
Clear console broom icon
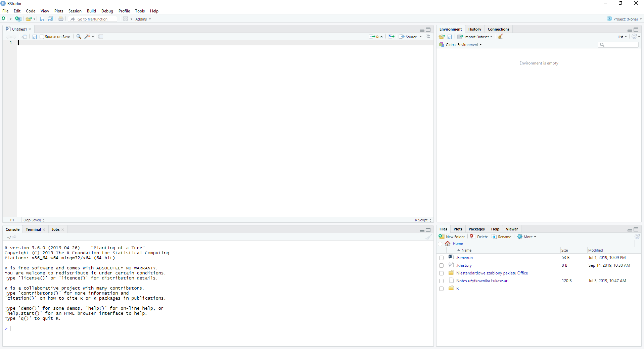[x=429, y=237]
